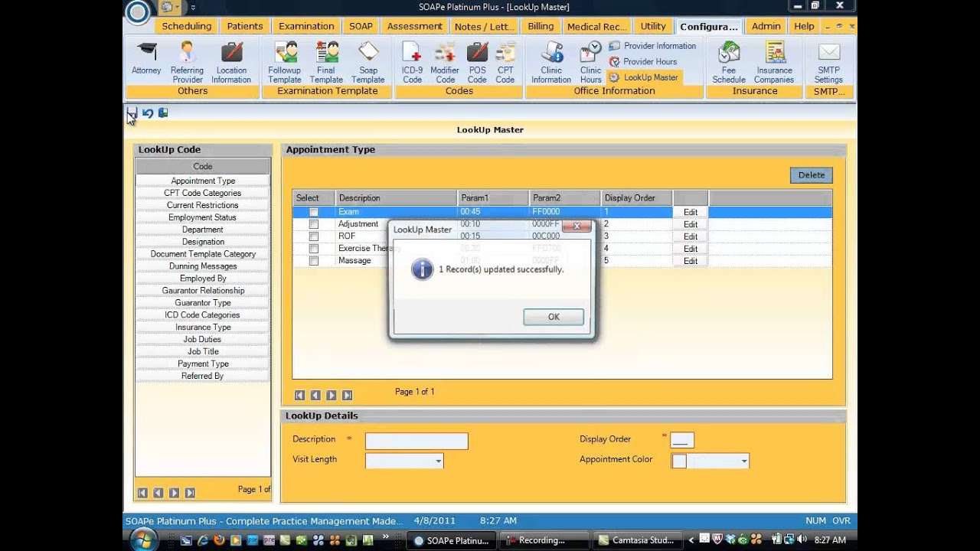Select CPT Code Categories in LookUp Code
980x551 pixels.
coord(203,193)
